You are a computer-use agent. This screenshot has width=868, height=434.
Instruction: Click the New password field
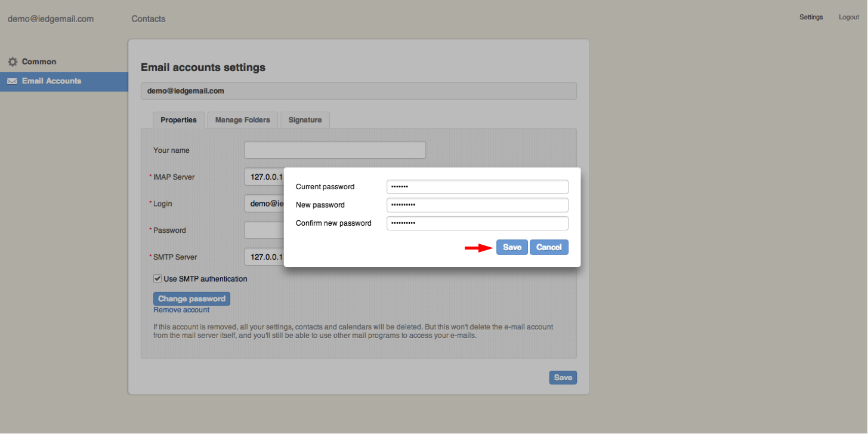[x=477, y=205]
